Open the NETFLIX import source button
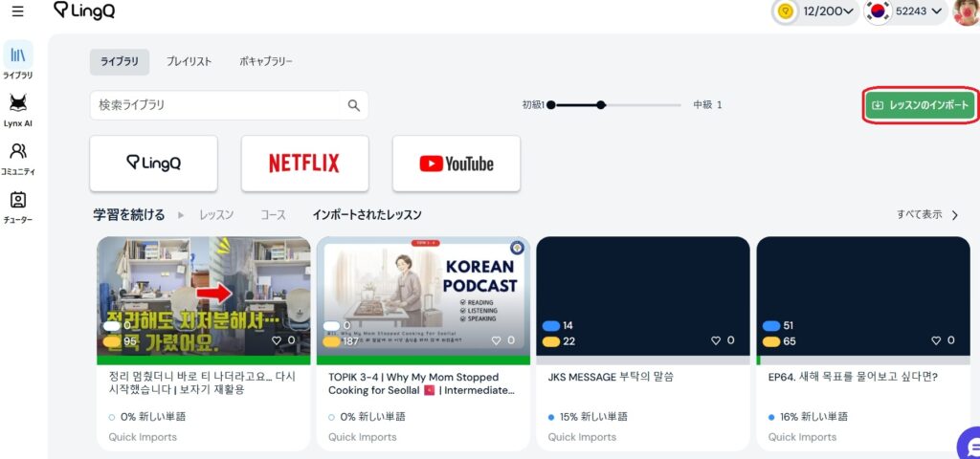 tap(304, 164)
